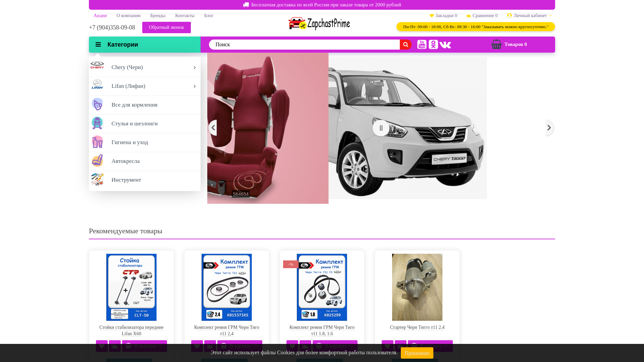Add Tiggo 1.8, 1.6 belt kit to wishlist
The height and width of the screenshot is (362, 644).
click(292, 346)
